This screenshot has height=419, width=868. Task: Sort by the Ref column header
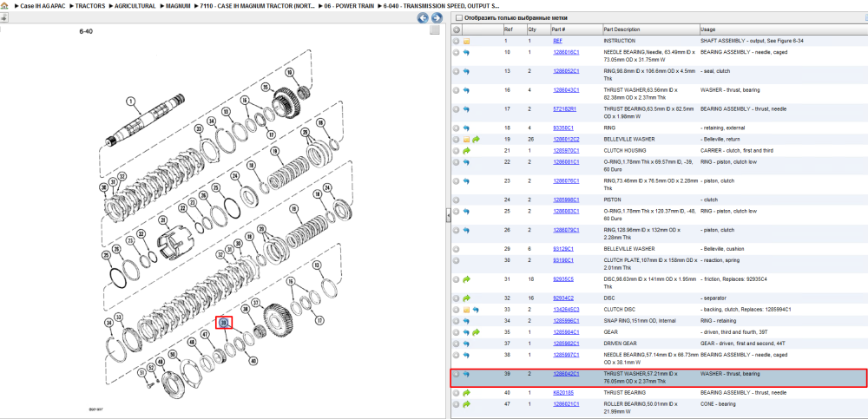(514, 29)
